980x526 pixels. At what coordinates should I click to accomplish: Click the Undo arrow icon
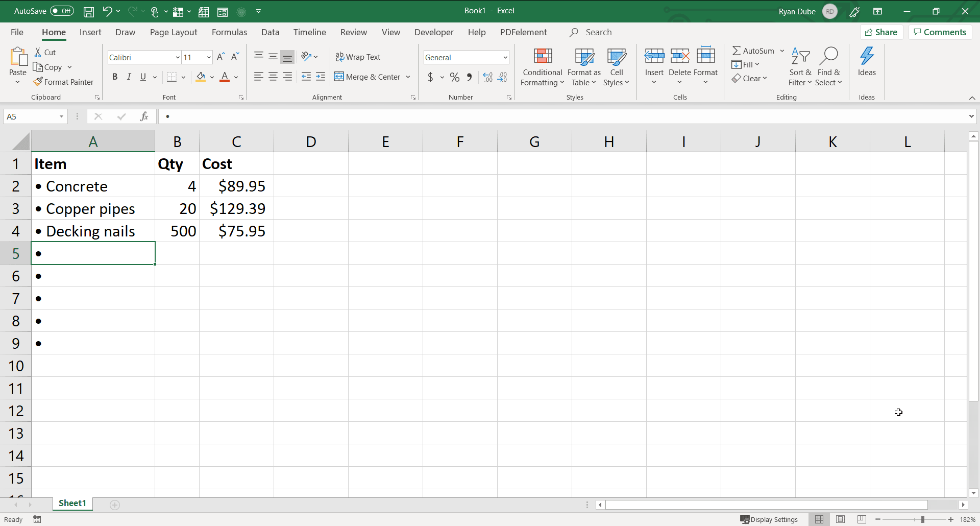pos(107,11)
